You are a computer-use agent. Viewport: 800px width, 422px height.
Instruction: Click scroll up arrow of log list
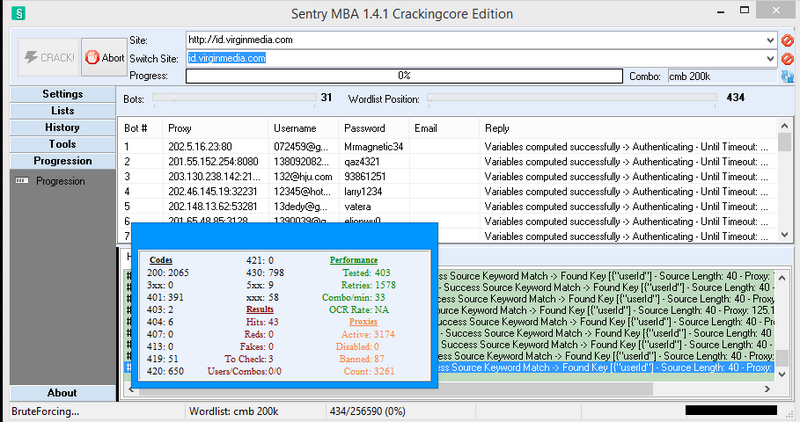(782, 277)
